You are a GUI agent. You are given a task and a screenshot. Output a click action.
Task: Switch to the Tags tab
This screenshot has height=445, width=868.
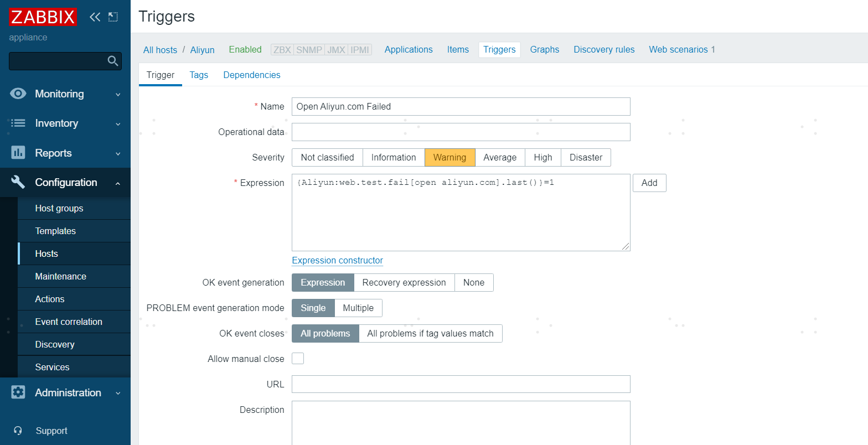tap(199, 75)
